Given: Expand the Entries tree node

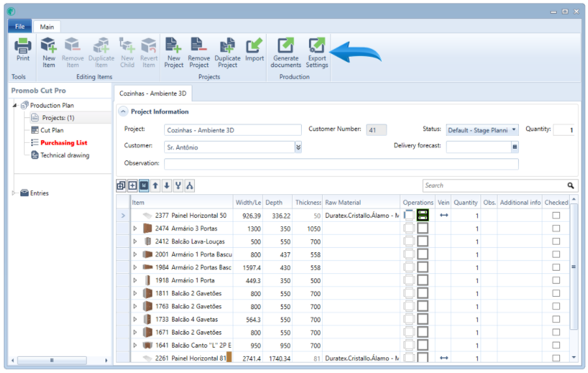Looking at the screenshot, I should [x=14, y=193].
